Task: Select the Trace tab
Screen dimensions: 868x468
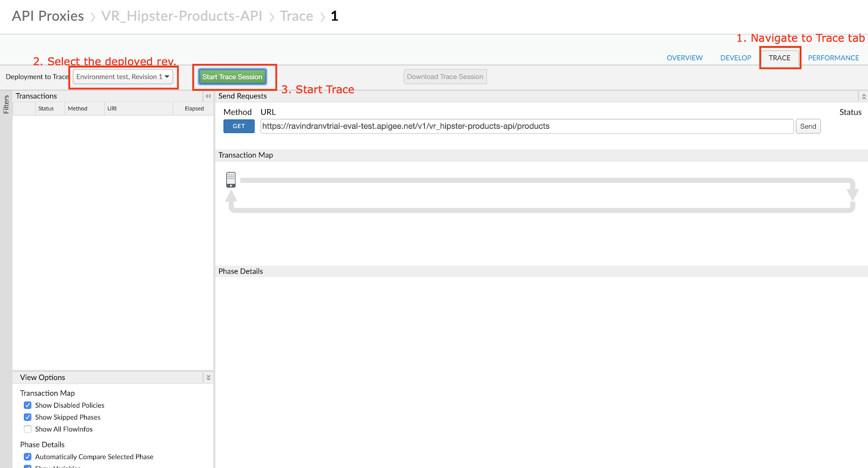Action: pyautogui.click(x=780, y=58)
